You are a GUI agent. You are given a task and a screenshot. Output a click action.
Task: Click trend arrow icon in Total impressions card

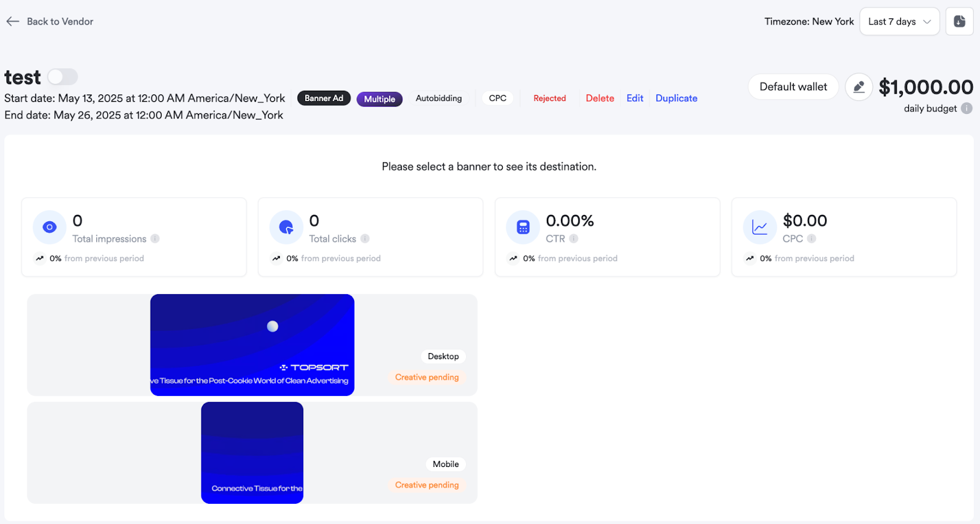point(40,258)
